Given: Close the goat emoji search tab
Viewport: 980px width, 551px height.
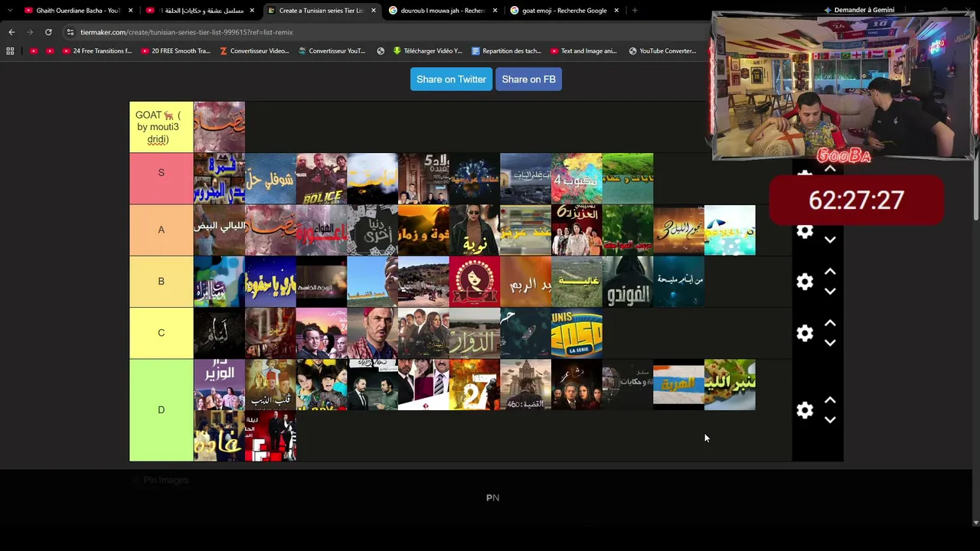Looking at the screenshot, I should (616, 11).
